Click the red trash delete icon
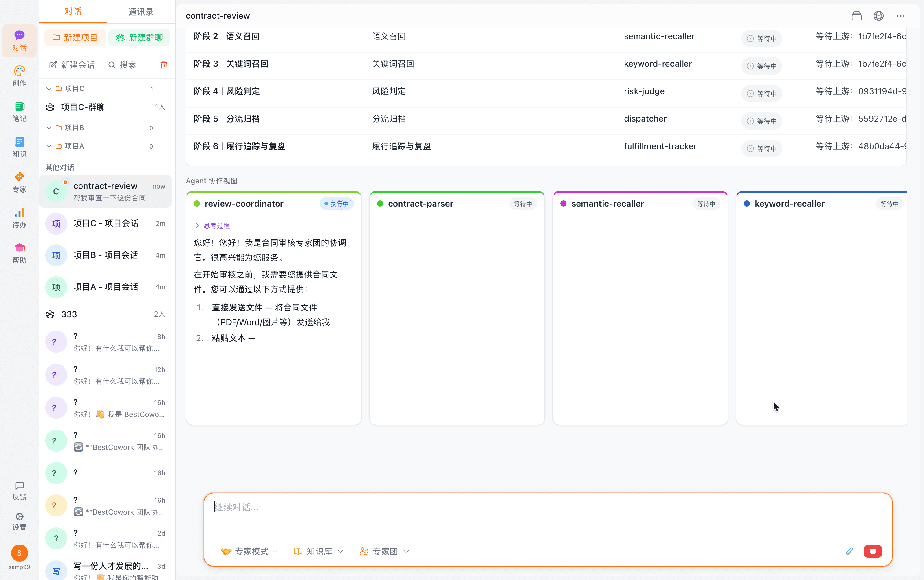924x580 pixels. coord(164,65)
